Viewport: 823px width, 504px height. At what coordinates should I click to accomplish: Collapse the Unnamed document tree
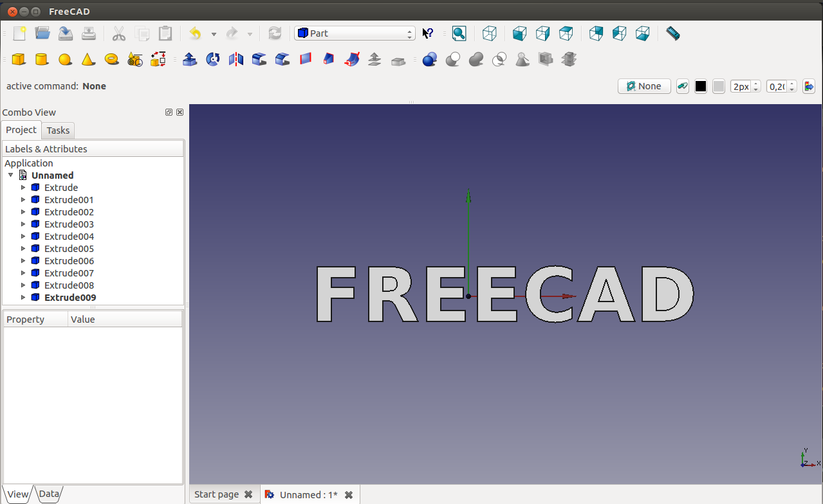tap(11, 175)
